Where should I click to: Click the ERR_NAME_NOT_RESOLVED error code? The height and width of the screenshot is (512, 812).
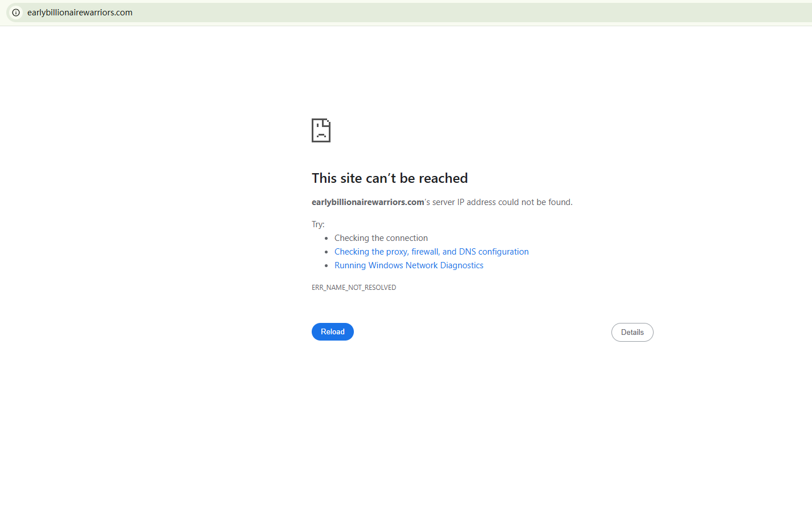coord(354,288)
